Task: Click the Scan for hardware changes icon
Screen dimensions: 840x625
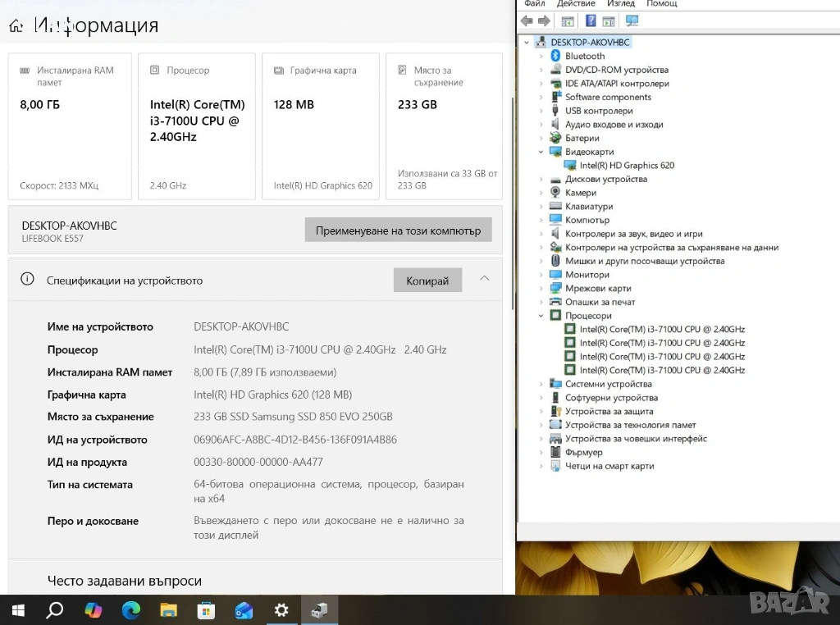Action: tap(632, 21)
